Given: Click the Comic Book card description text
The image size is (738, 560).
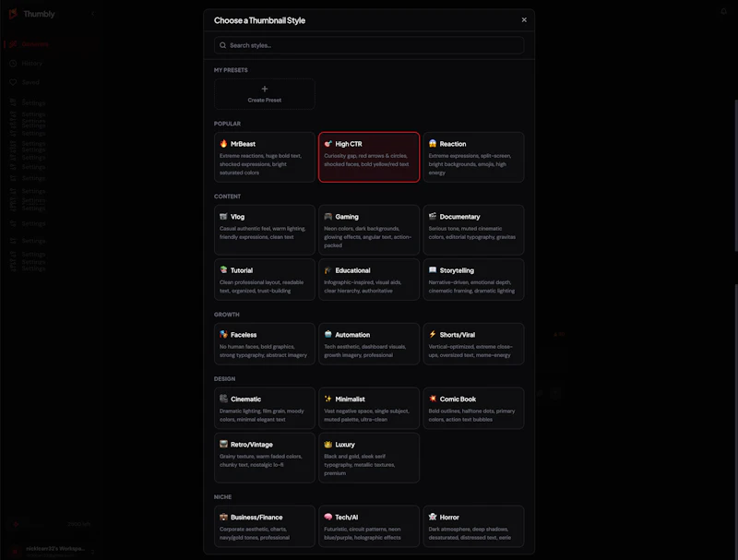Looking at the screenshot, I should [471, 415].
